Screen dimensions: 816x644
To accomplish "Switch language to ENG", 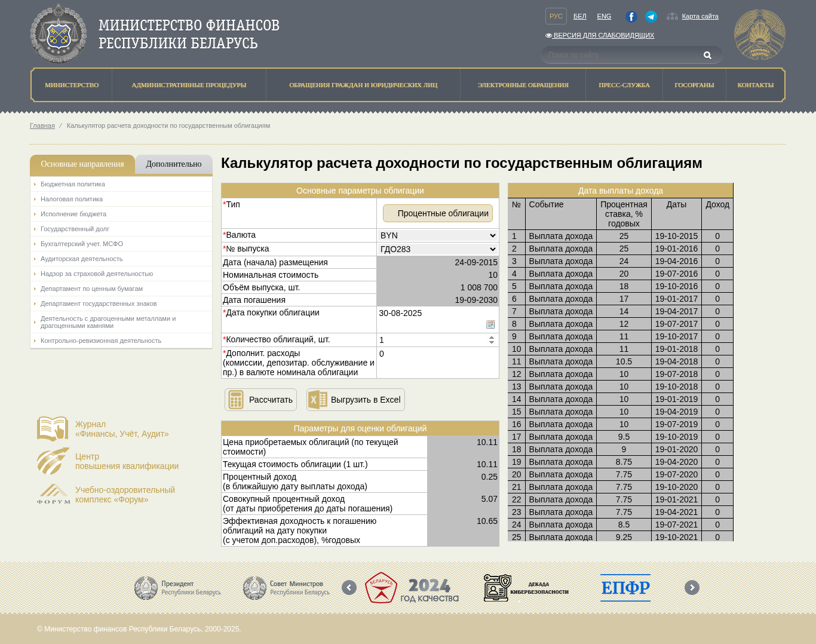I will 604,17.
